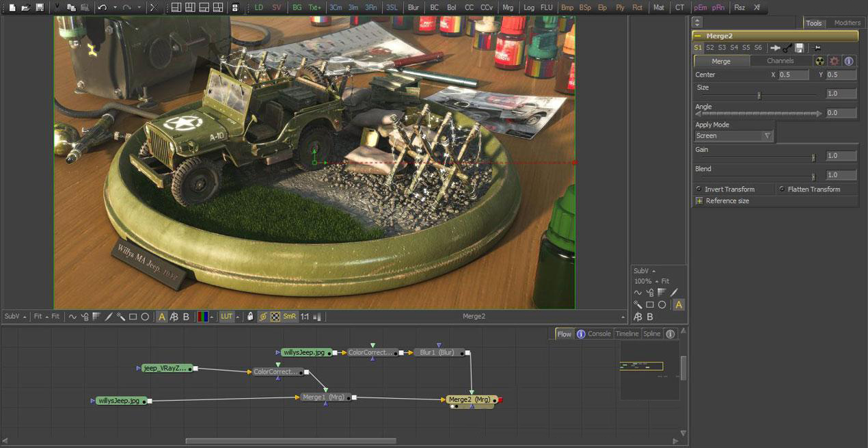Enable the Flatten Transform checkbox
Image resolution: width=868 pixels, height=448 pixels.
click(x=782, y=189)
